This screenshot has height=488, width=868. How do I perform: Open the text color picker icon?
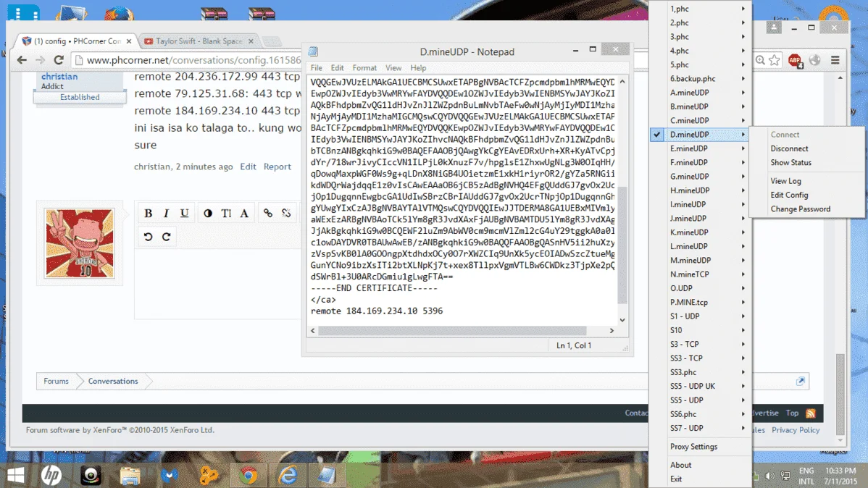(208, 213)
